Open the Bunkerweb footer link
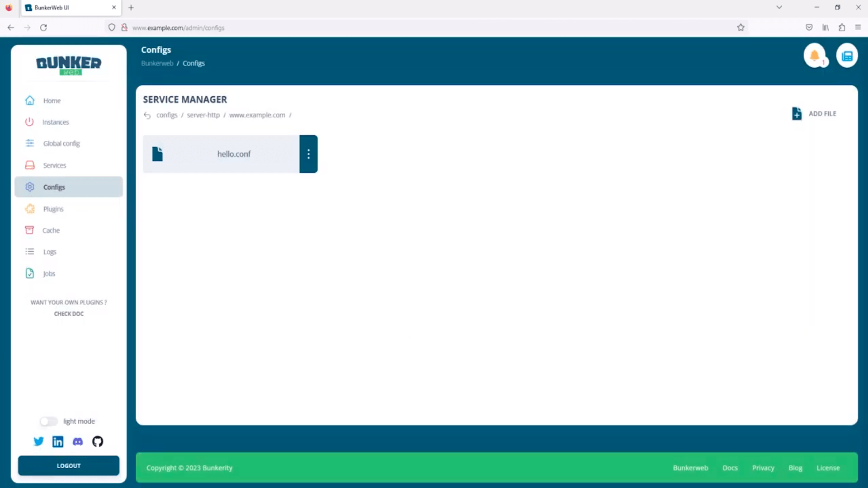This screenshot has height=488, width=868. (x=690, y=468)
